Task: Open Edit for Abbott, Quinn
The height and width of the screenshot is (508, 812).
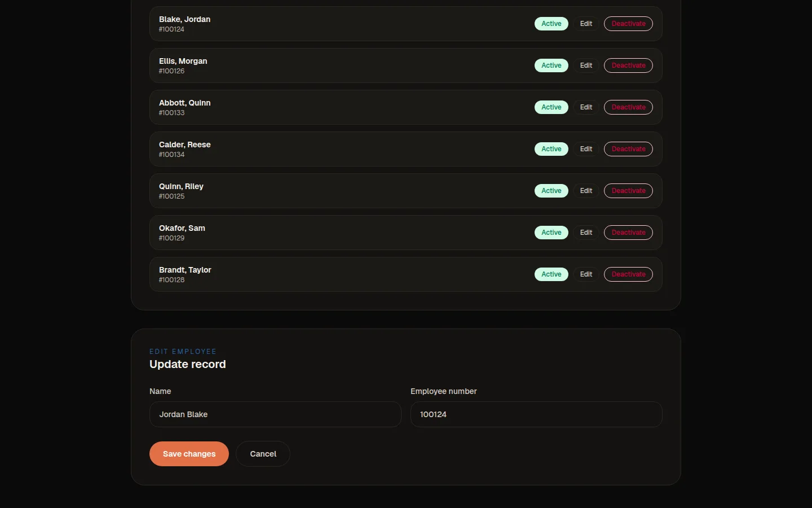Action: pyautogui.click(x=586, y=107)
